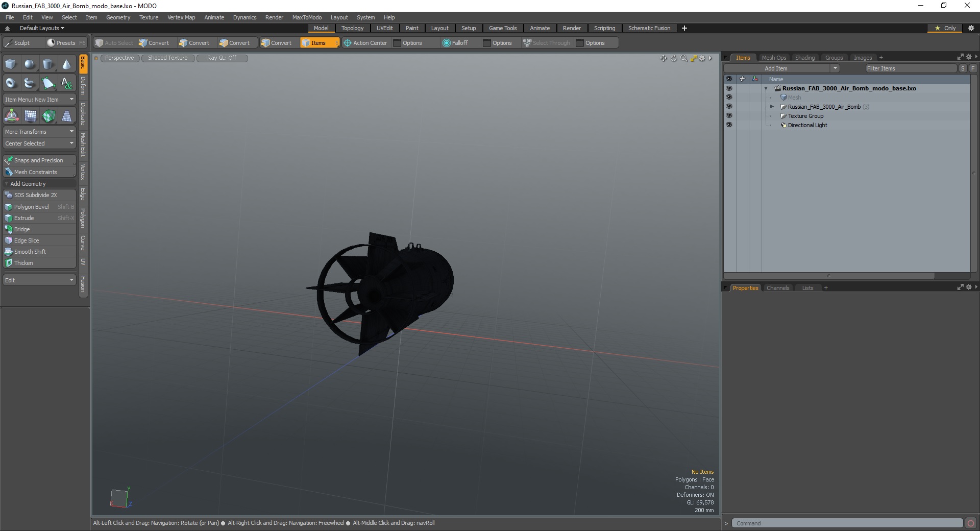The height and width of the screenshot is (531, 980).
Task: Click the viewport rotate icon
Action: point(673,58)
